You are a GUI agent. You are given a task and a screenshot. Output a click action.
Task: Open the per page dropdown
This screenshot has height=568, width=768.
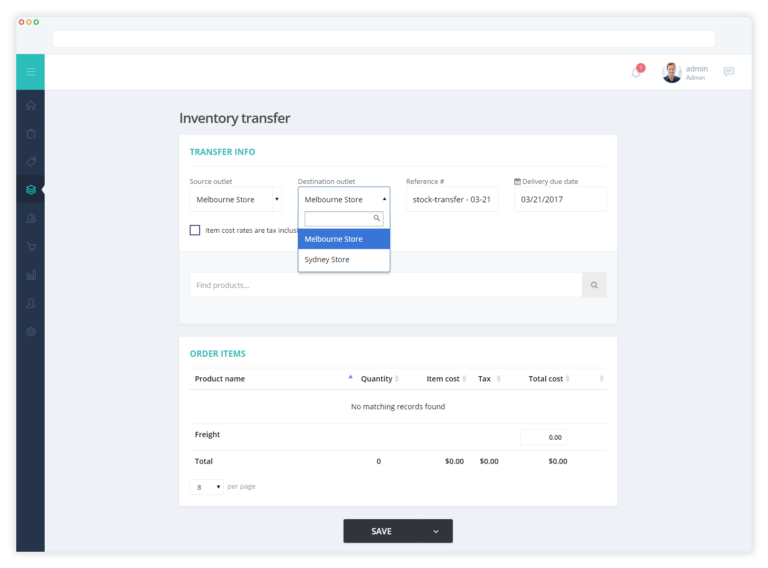click(207, 487)
